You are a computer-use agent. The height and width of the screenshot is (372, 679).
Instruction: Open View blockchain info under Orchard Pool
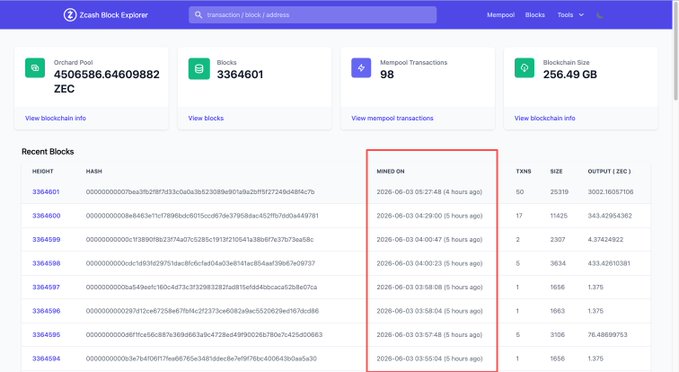(x=55, y=118)
